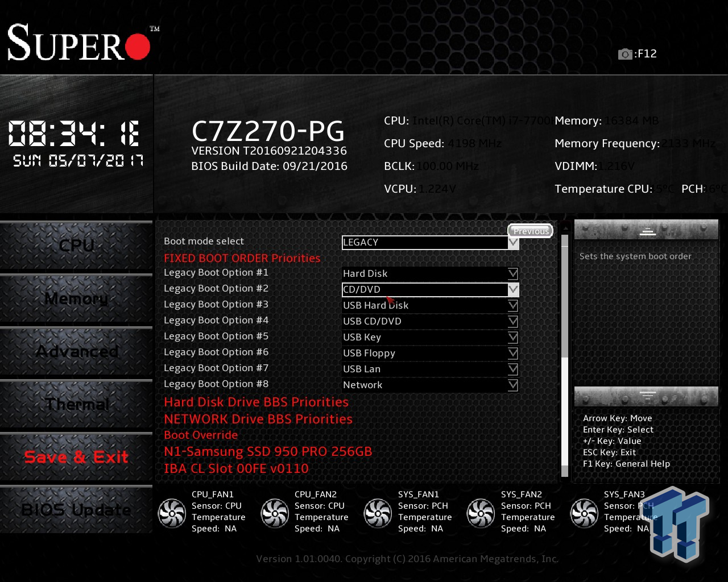The width and height of the screenshot is (728, 582).
Task: Click the boot settings vertical scrollbar thumb
Action: click(565, 411)
